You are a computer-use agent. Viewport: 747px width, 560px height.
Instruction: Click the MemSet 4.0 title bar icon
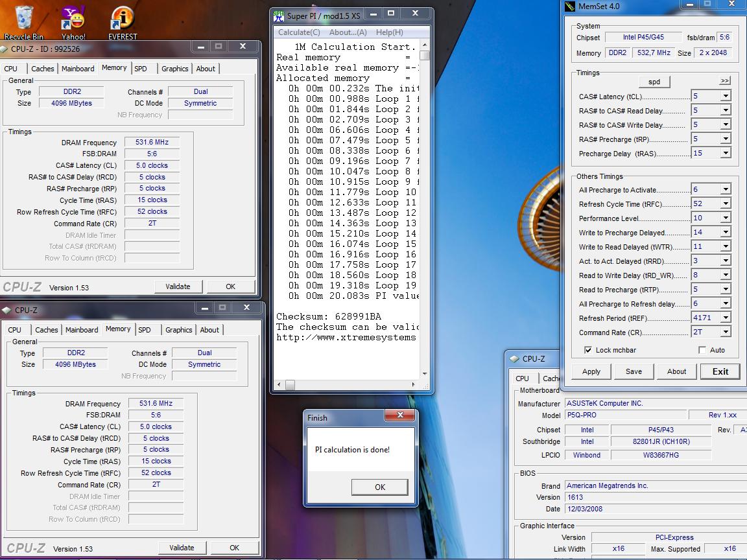(x=570, y=6)
